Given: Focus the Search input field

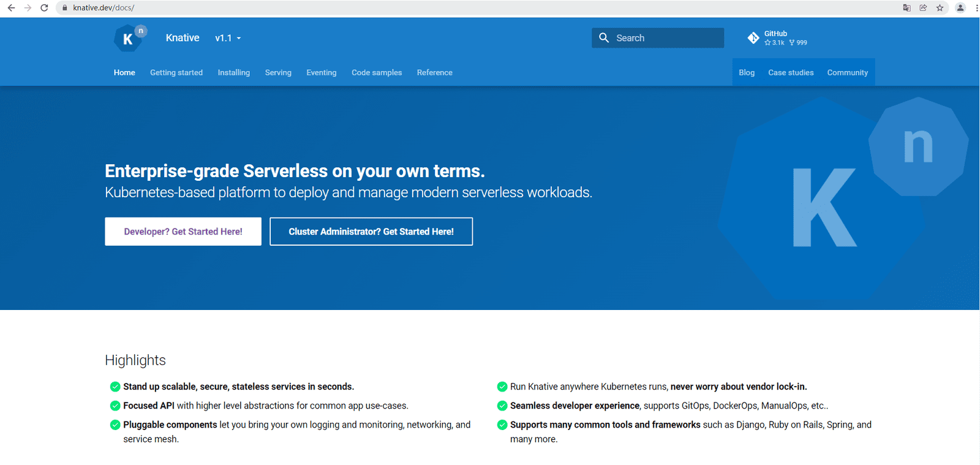Looking at the screenshot, I should [658, 38].
